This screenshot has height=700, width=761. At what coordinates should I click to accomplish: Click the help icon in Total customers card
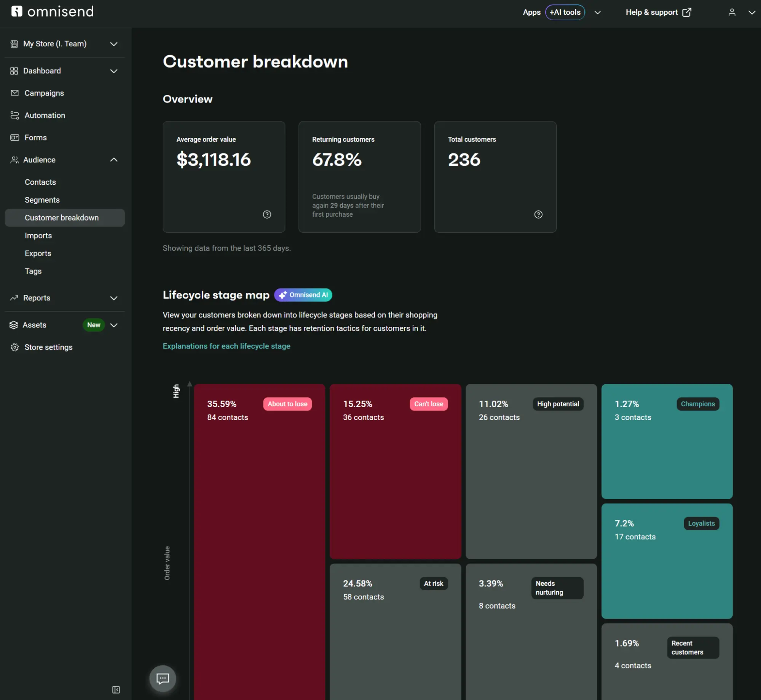(x=538, y=214)
